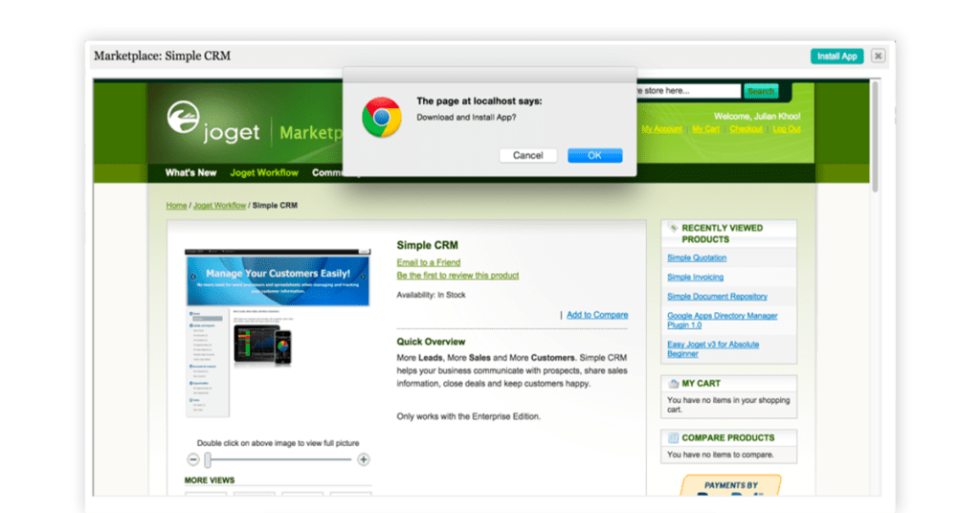Click the Simple CRM product image
This screenshot has width=980, height=513.
(277, 332)
